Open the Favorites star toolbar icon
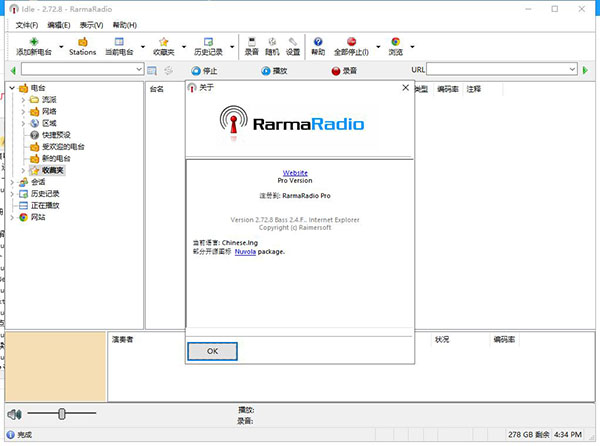This screenshot has width=600, height=446. pos(163,42)
